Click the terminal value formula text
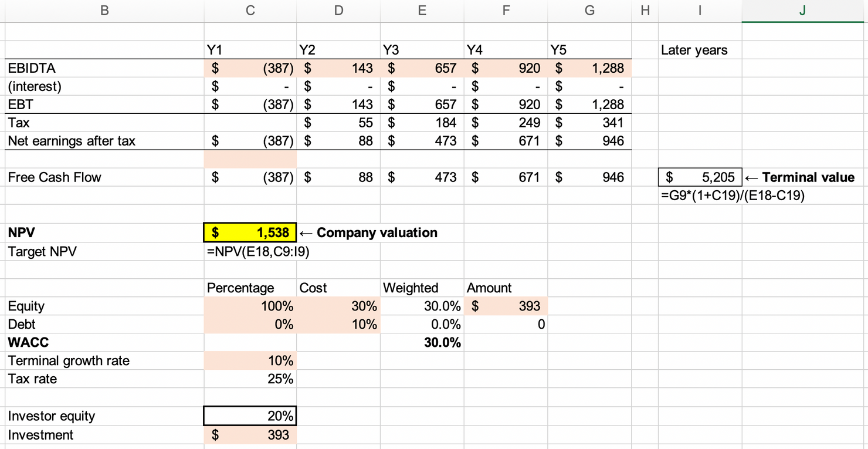The height and width of the screenshot is (449, 868). [x=733, y=195]
